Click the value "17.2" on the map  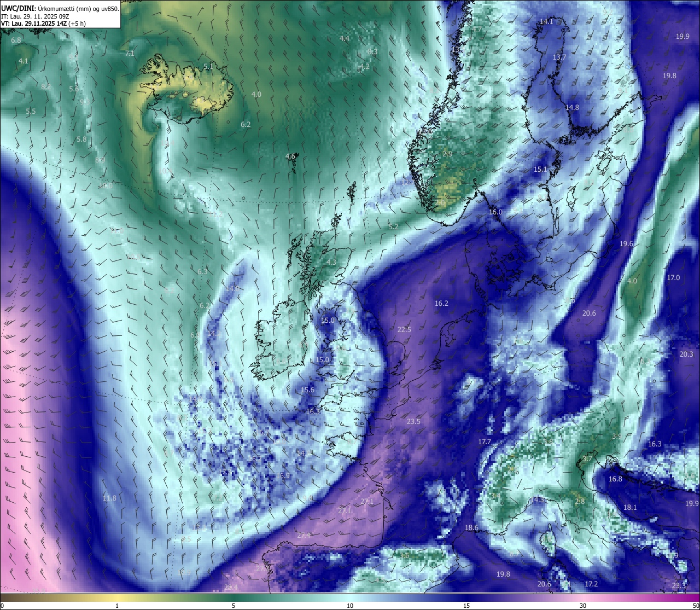click(x=591, y=584)
